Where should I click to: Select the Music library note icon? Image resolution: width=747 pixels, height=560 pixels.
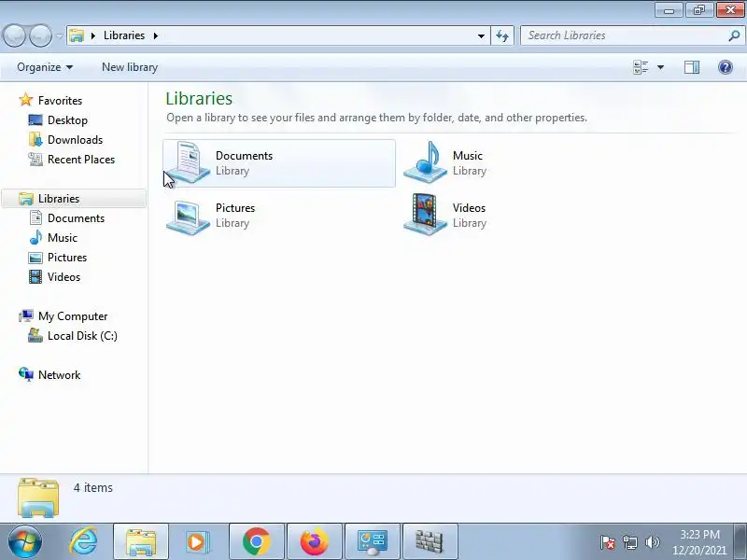tap(425, 162)
